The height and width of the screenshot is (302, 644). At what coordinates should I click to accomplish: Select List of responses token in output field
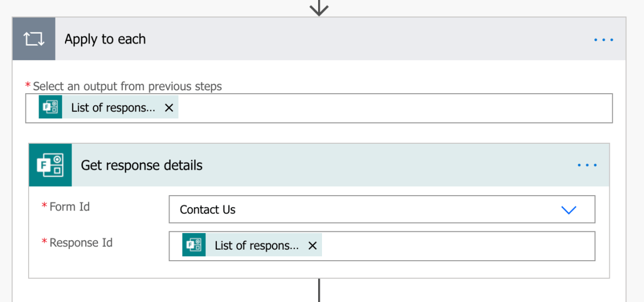[113, 107]
